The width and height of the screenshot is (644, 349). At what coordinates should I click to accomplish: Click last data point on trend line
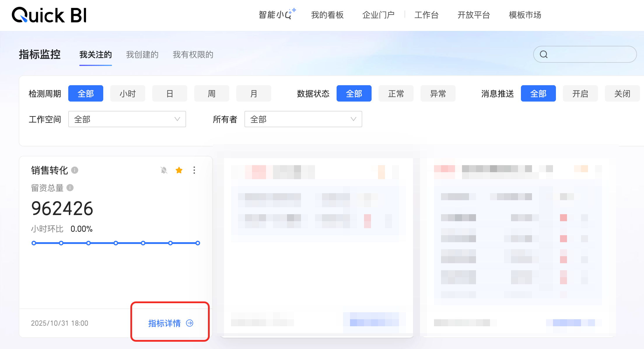[198, 243]
